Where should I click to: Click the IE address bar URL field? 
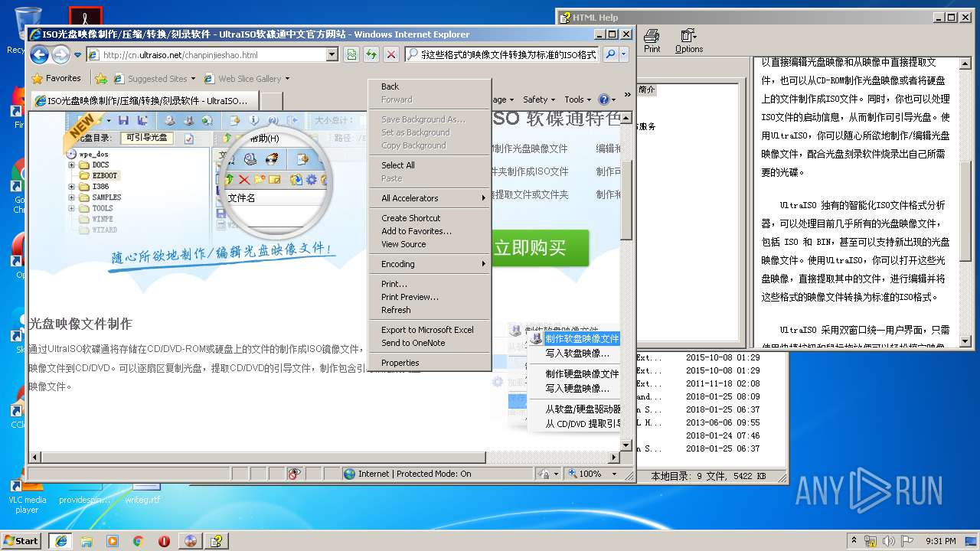click(x=207, y=54)
